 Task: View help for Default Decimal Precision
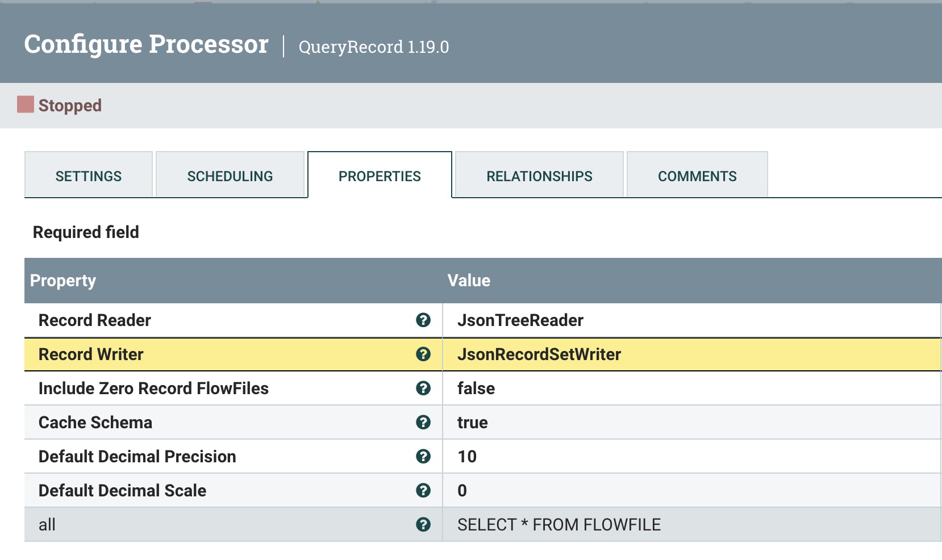point(422,456)
